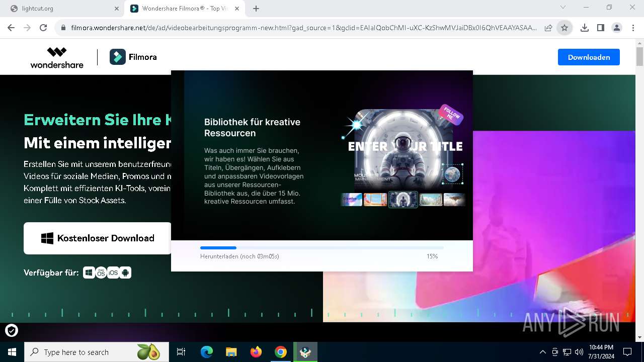The image size is (644, 362).
Task: Click the blue Downloaden button
Action: (589, 57)
